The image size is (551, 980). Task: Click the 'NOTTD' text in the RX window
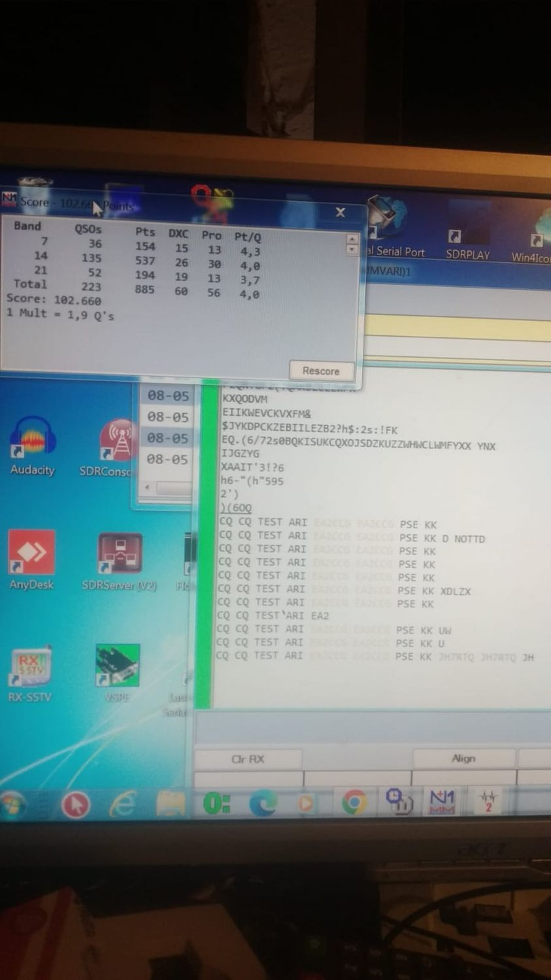click(x=469, y=539)
